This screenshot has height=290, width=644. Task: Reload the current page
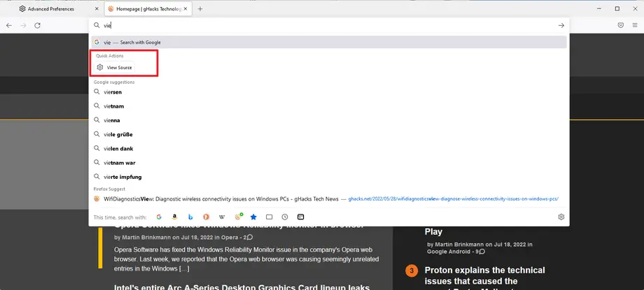pyautogui.click(x=37, y=25)
